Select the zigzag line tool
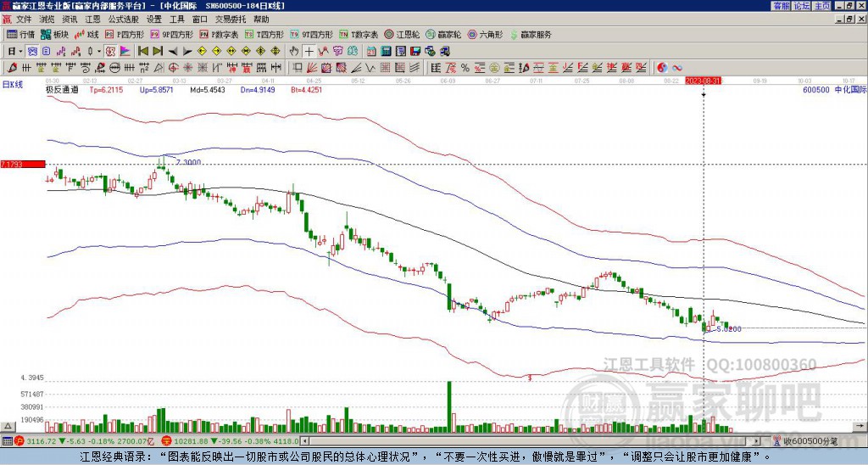 pyautogui.click(x=370, y=68)
